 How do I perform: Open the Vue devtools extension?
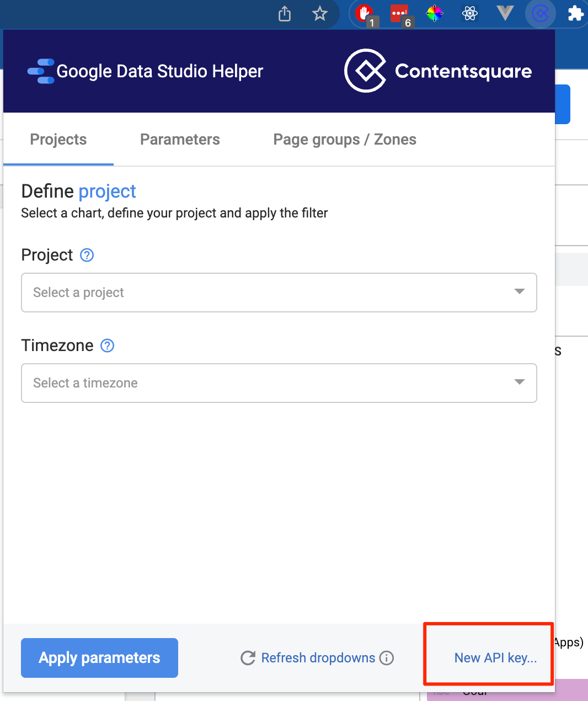tap(505, 13)
